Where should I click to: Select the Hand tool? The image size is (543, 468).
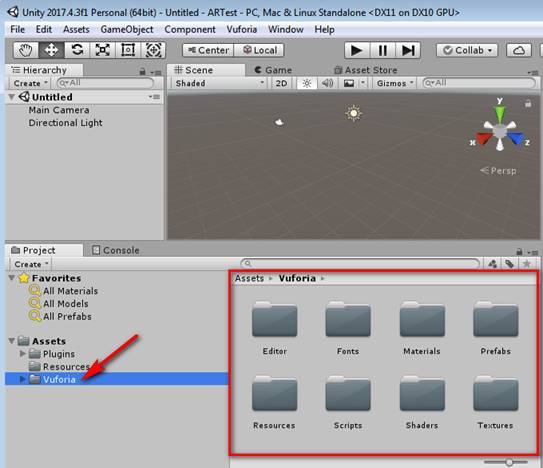[26, 50]
